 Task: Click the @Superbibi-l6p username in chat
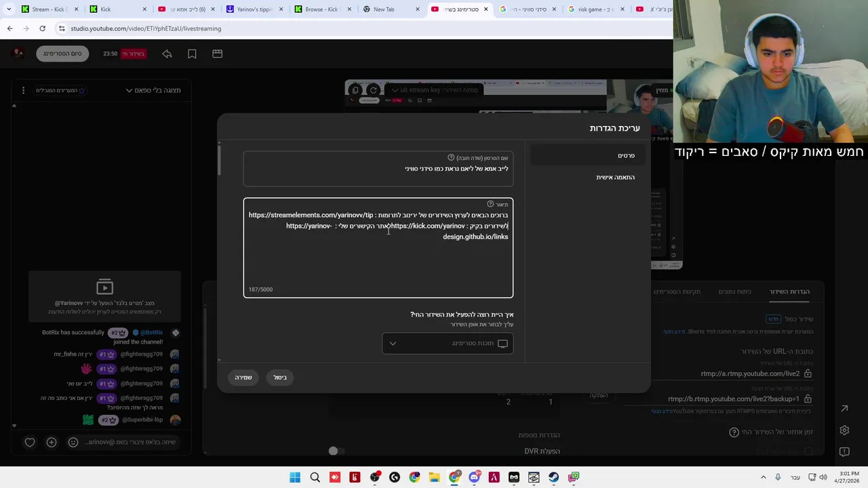142,420
